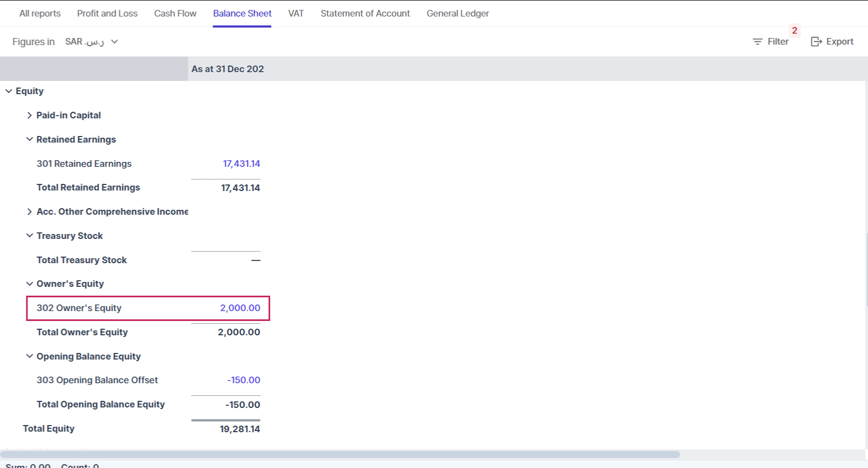Image resolution: width=868 pixels, height=468 pixels.
Task: Click the Figures in label
Action: click(34, 42)
